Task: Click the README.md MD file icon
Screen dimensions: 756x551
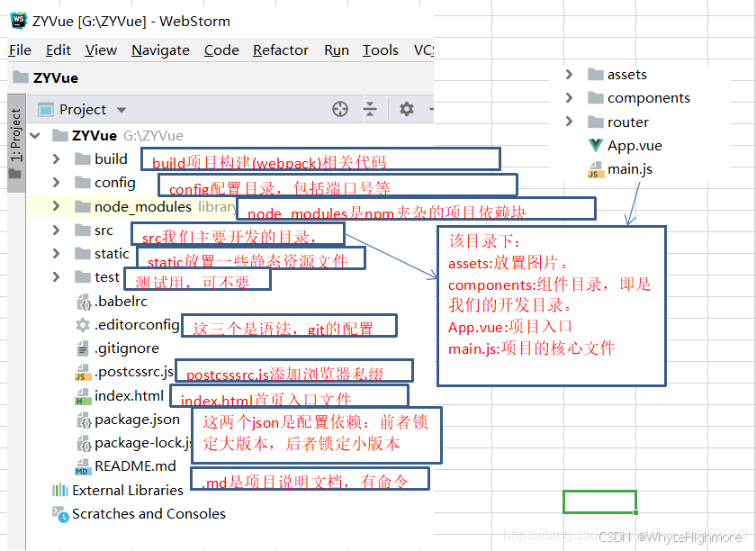Action: click(83, 466)
